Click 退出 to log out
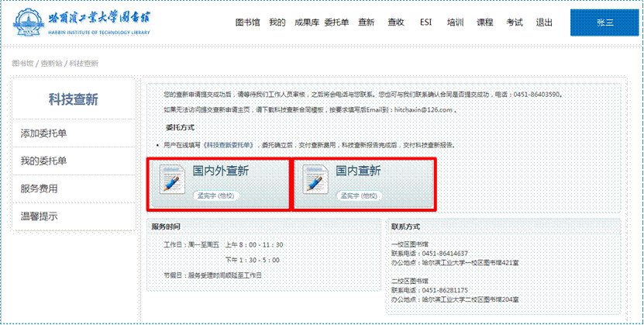Viewport: 644px width, 325px height. [544, 22]
